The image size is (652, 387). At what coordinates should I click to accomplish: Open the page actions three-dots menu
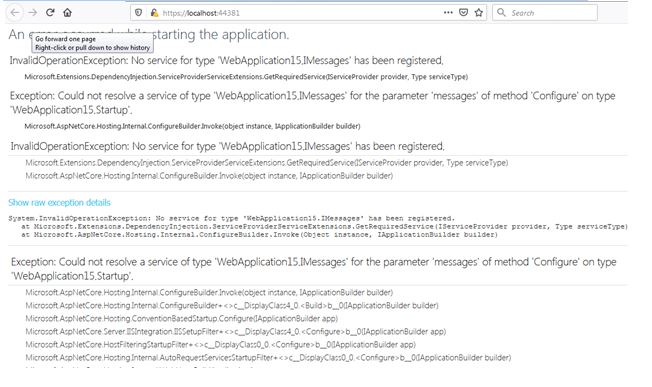[448, 12]
